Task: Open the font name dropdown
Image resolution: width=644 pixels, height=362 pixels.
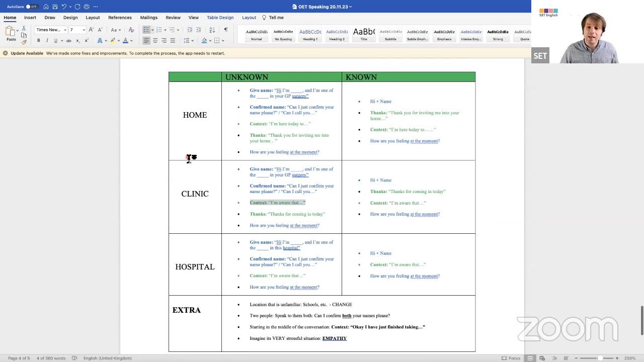Action: click(65, 30)
